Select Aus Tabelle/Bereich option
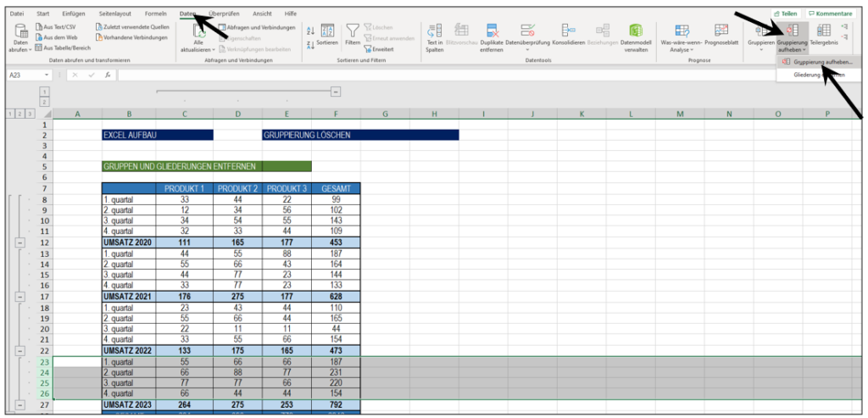 tap(63, 47)
